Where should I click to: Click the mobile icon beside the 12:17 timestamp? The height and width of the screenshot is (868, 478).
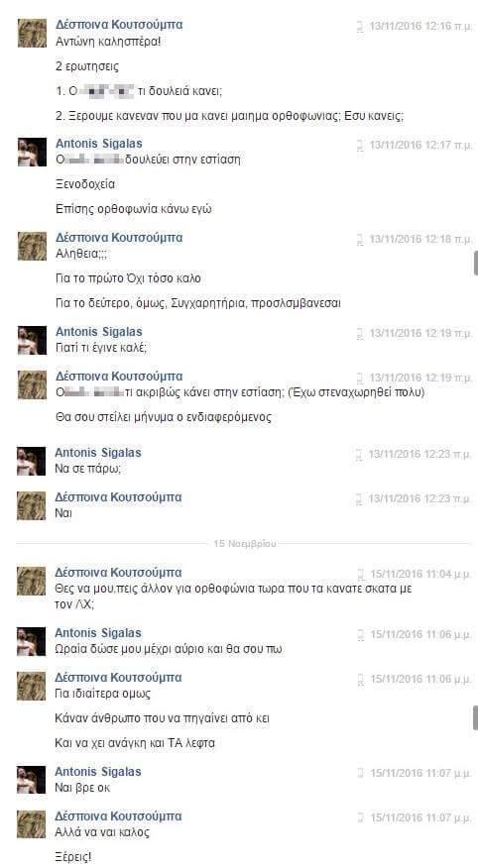tap(360, 145)
